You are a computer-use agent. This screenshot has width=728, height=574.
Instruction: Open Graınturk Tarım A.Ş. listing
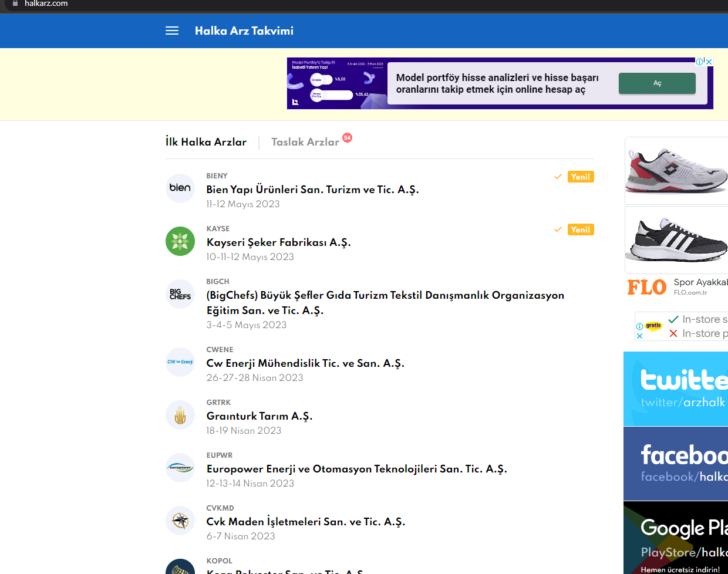coord(259,416)
